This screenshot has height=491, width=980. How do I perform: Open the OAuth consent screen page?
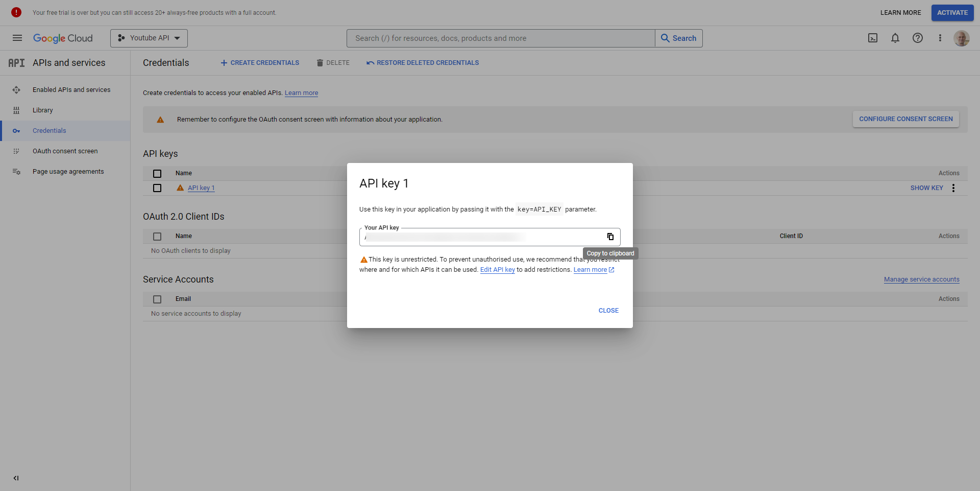(65, 151)
